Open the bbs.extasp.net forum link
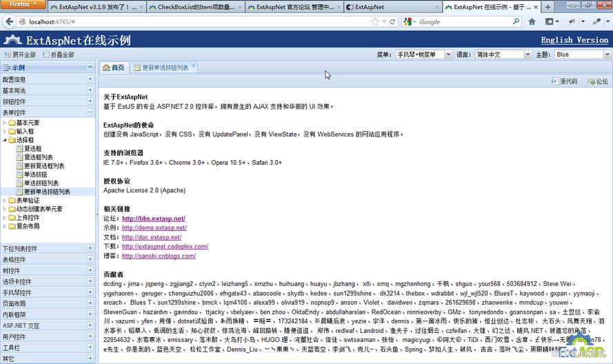This screenshot has height=364, width=613. [x=154, y=219]
